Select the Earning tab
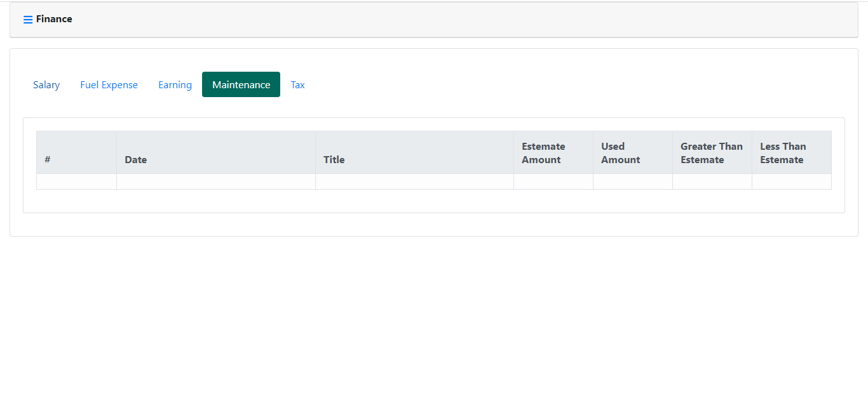 click(x=175, y=84)
